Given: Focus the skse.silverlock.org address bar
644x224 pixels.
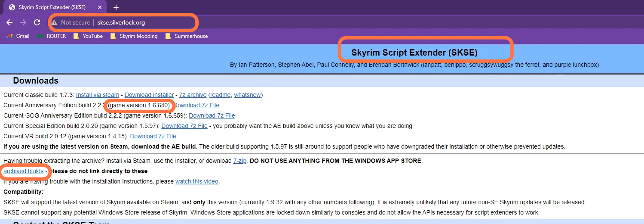Looking at the screenshot, I should click(x=121, y=22).
